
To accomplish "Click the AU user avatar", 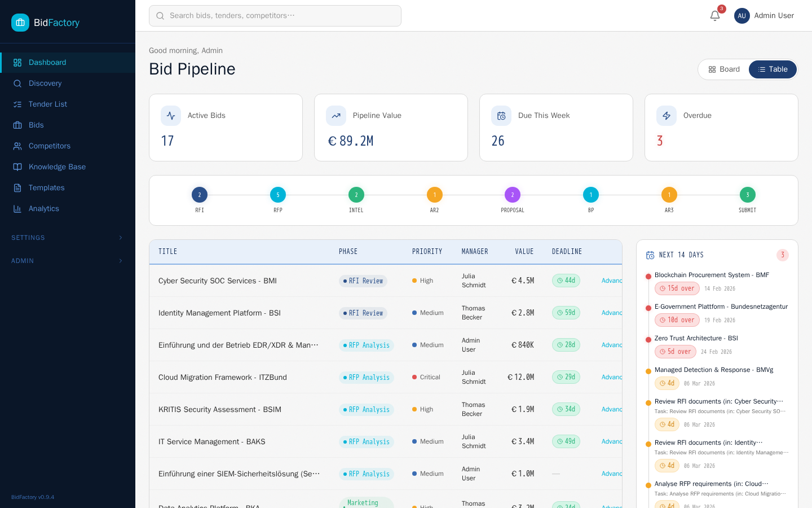I will click(742, 16).
